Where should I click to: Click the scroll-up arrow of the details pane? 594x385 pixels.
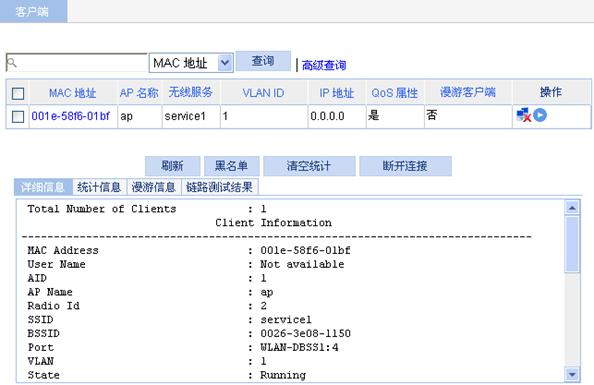pyautogui.click(x=572, y=208)
